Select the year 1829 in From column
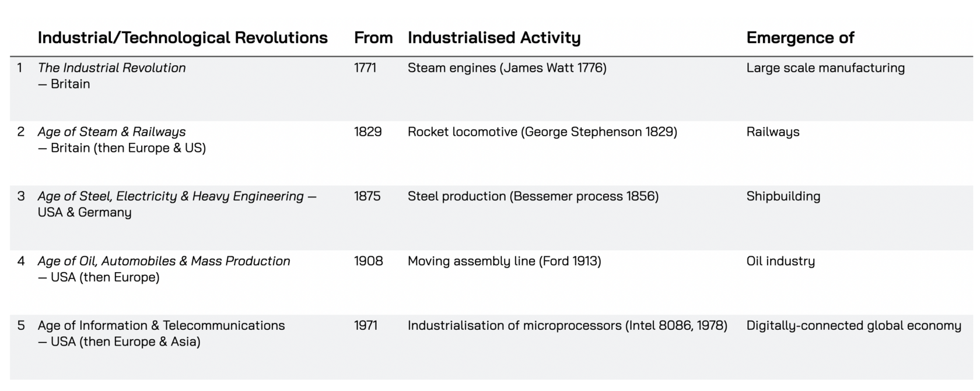Image resolution: width=980 pixels, height=391 pixels. [x=368, y=132]
